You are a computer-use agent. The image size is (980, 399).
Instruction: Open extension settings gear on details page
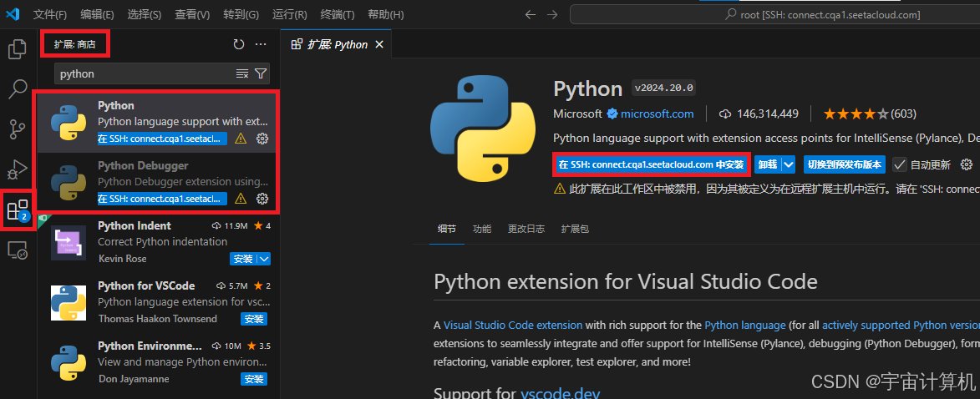(x=967, y=164)
